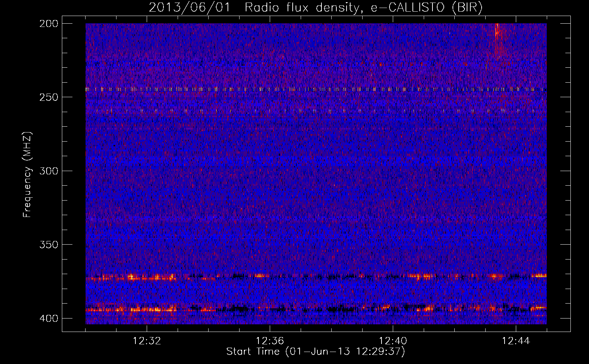Click the 200 frequency tick label

point(48,24)
